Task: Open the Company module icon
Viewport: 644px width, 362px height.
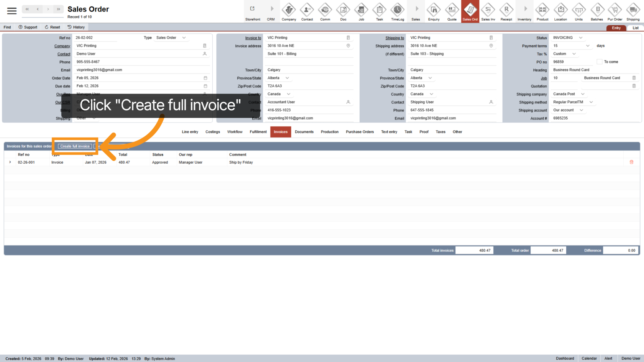Action: [x=289, y=11]
